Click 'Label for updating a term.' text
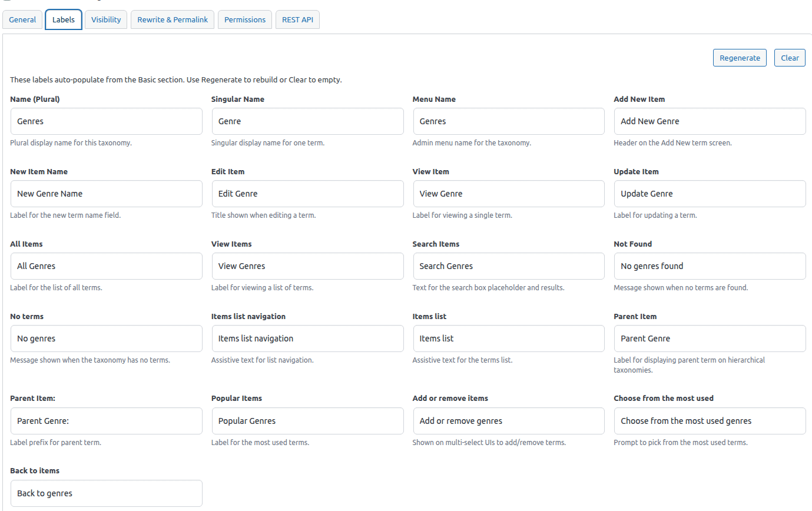Image resolution: width=812 pixels, height=511 pixels. [655, 215]
